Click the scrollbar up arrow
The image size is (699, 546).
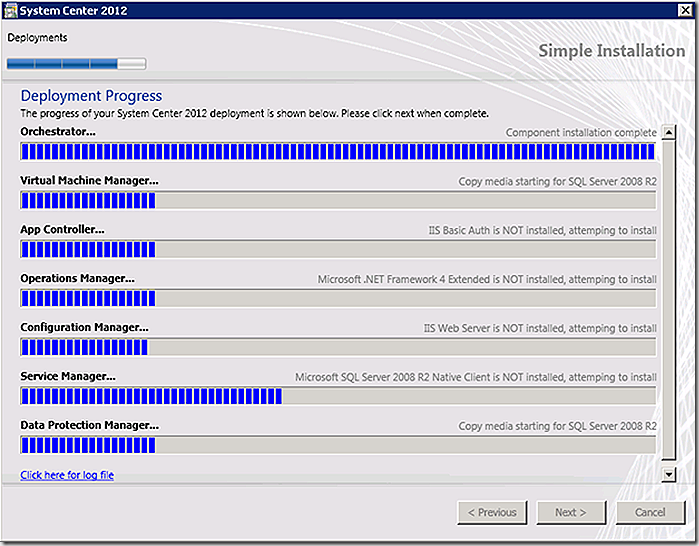tap(669, 132)
